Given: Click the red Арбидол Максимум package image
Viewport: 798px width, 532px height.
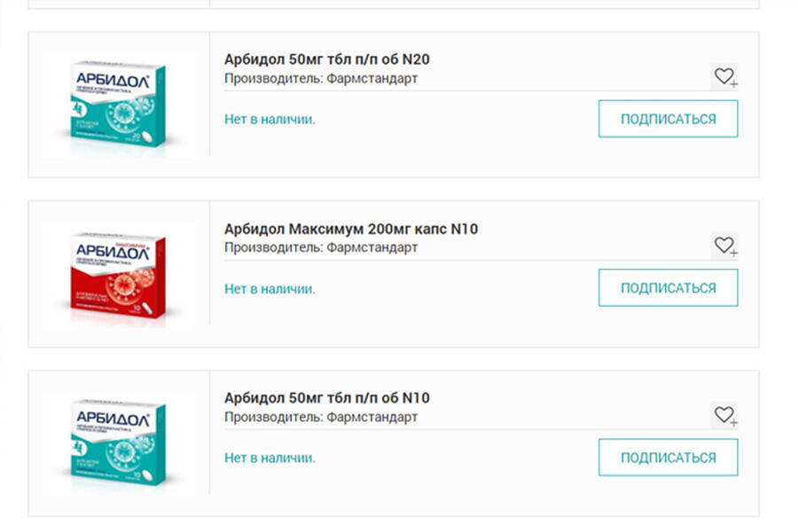Looking at the screenshot, I should point(119,275).
